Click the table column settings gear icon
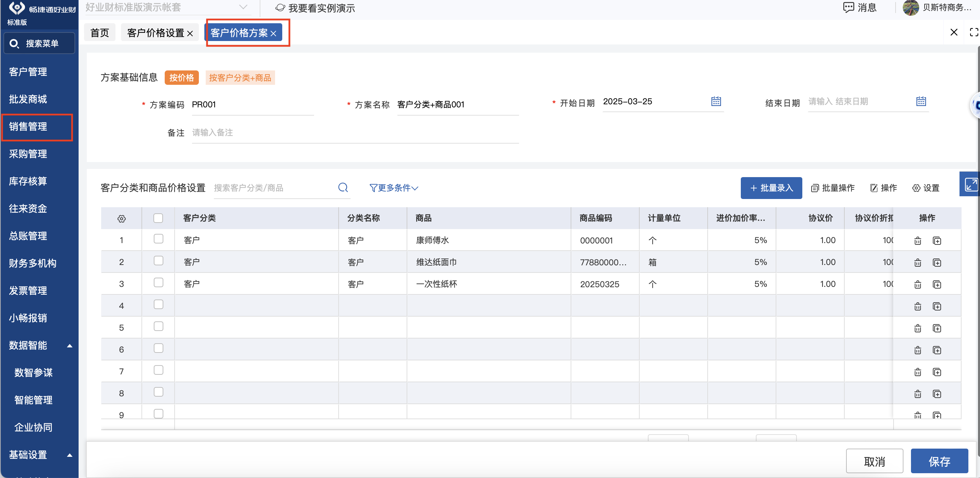Screen dimensions: 980x478 coord(122,218)
